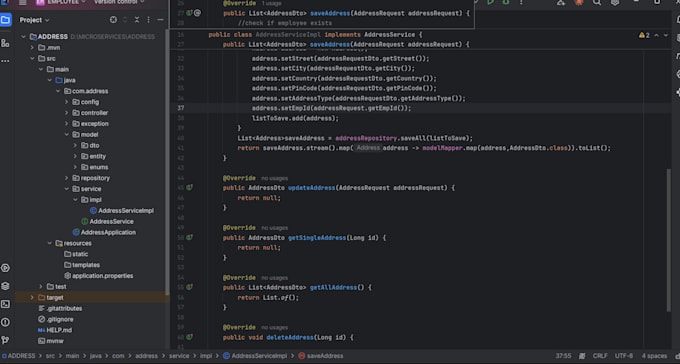Collapse the model package
680x364 pixels.
click(x=67, y=134)
